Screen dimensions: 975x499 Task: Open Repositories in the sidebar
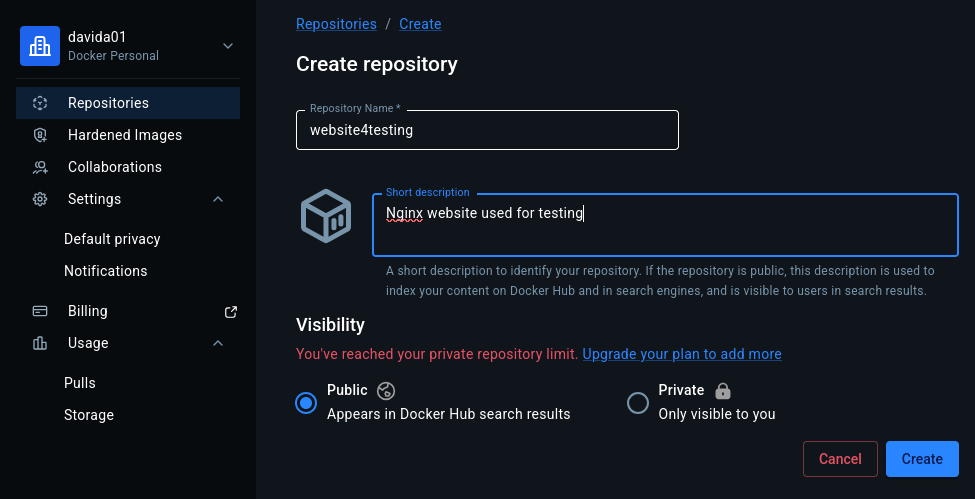128,103
